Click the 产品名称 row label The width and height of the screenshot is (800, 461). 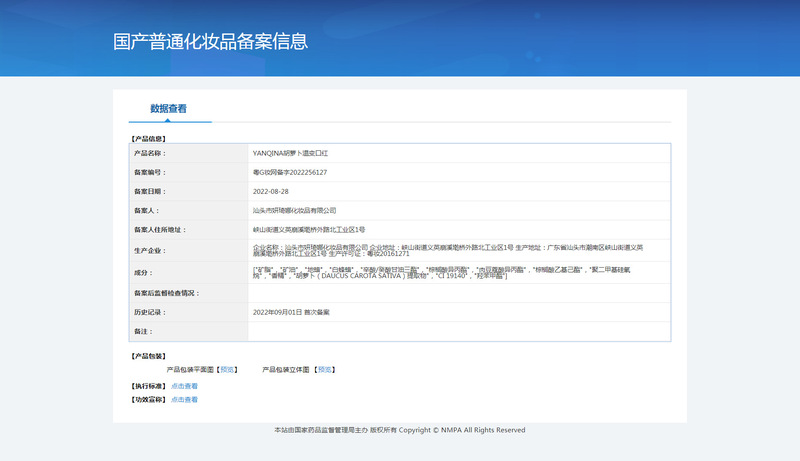(150, 153)
